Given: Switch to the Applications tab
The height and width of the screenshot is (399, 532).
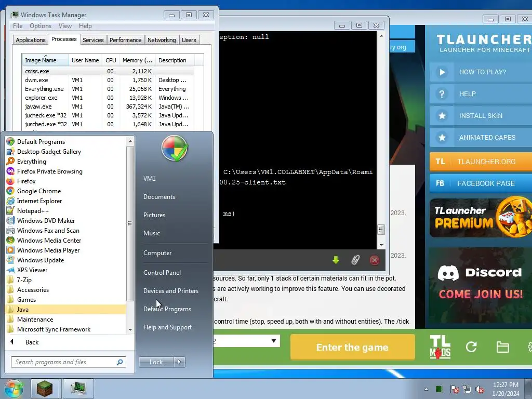Looking at the screenshot, I should (x=31, y=40).
